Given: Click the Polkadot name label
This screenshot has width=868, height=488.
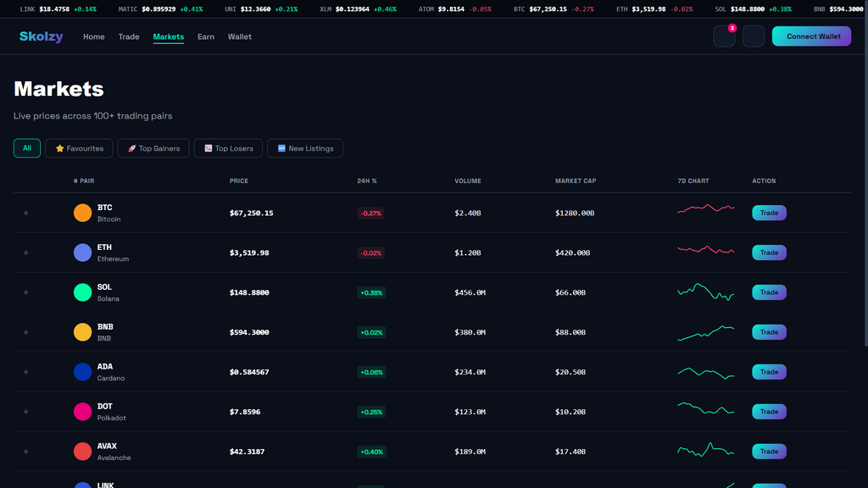Looking at the screenshot, I should coord(111,419).
